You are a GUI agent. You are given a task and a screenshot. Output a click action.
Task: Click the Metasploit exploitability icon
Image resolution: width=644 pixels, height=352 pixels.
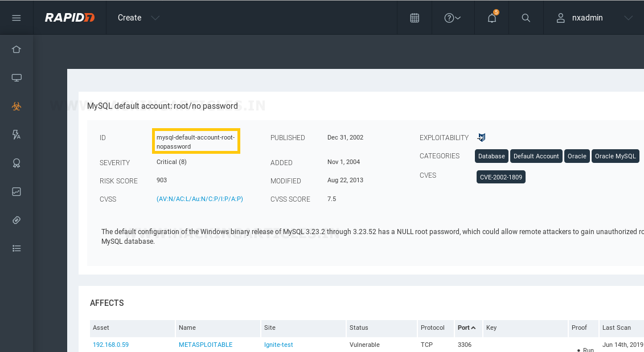[x=481, y=137]
